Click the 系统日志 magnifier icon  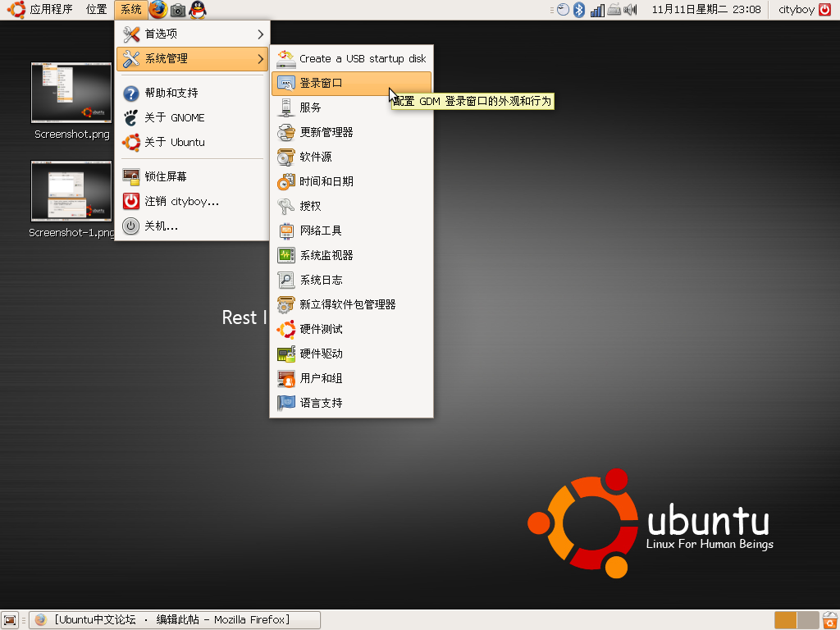286,281
